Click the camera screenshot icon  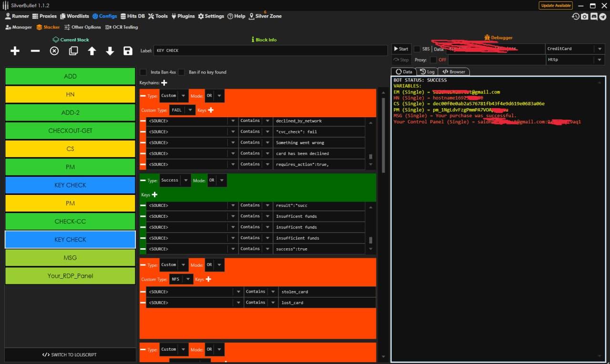click(x=585, y=16)
